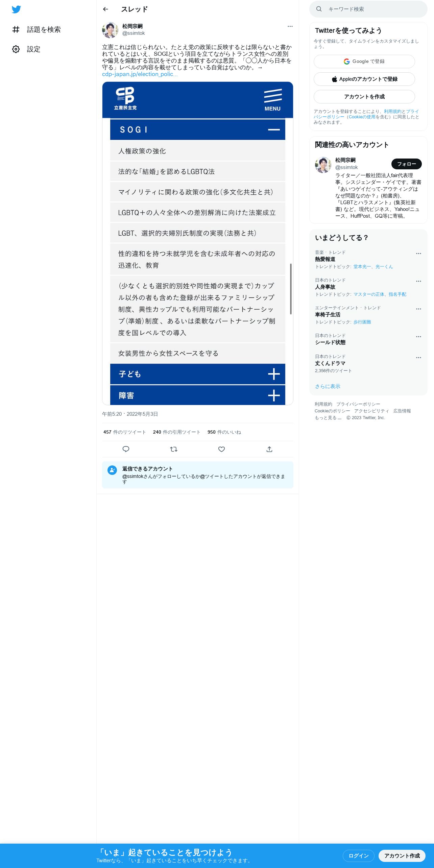Click アカウントを作成 button in sidebar
This screenshot has height=868, width=434.
[364, 97]
